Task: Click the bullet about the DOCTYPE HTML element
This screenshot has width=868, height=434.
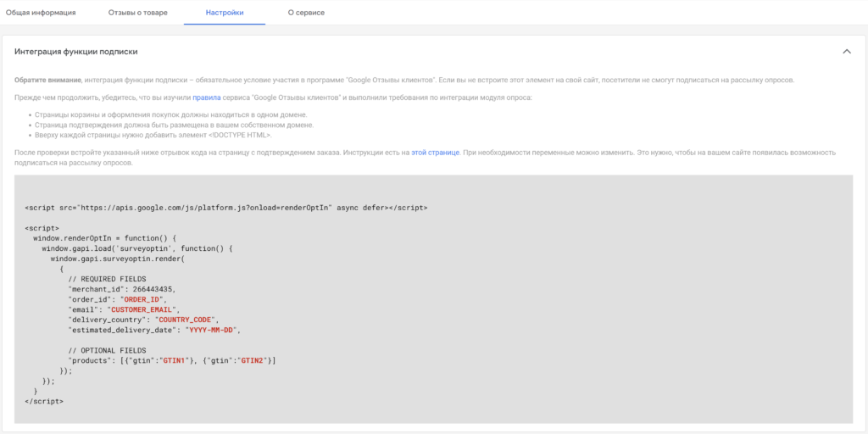Action: point(153,135)
